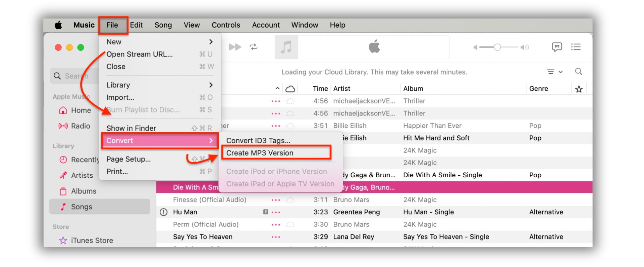
Task: Sort by Time column header
Action: click(x=320, y=89)
